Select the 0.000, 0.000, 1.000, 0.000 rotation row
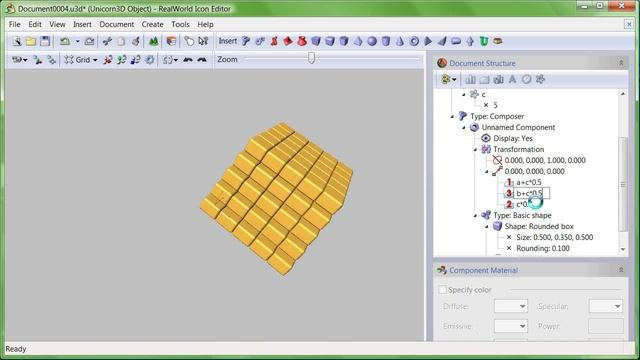 pyautogui.click(x=545, y=160)
